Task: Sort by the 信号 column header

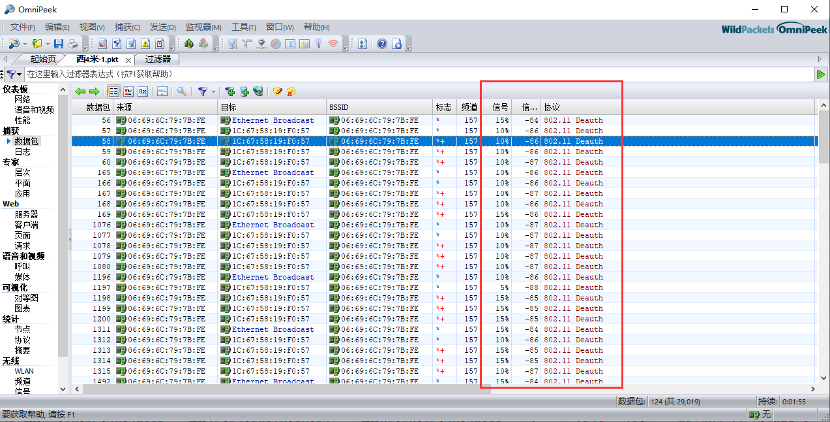Action: [497, 107]
